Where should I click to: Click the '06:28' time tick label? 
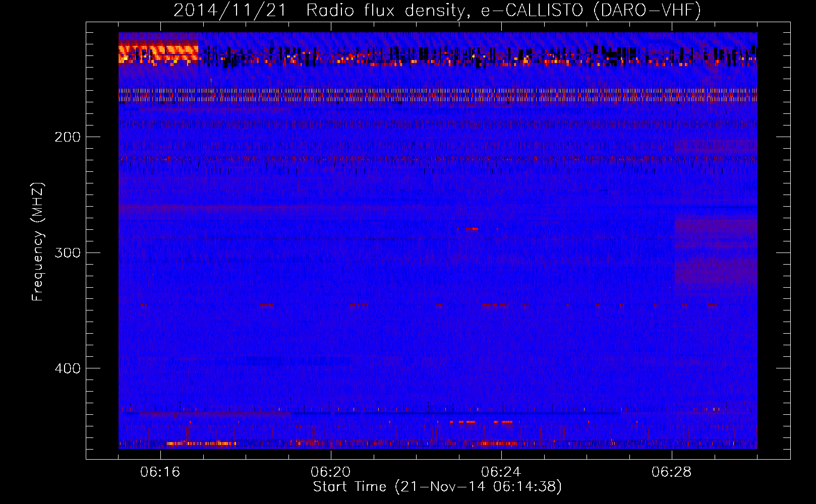[x=672, y=472]
